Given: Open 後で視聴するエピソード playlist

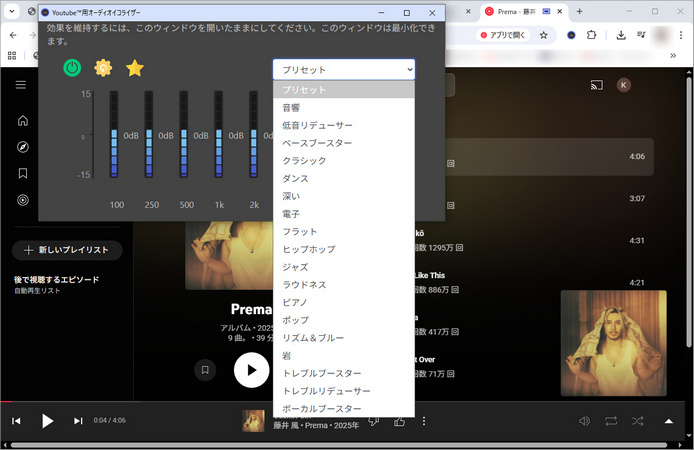Looking at the screenshot, I should (56, 285).
